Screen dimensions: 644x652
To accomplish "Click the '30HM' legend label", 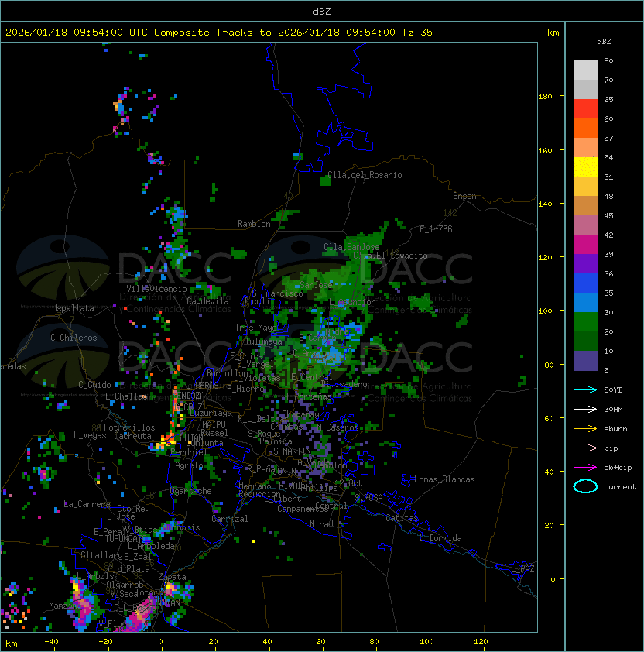I will (x=613, y=409).
